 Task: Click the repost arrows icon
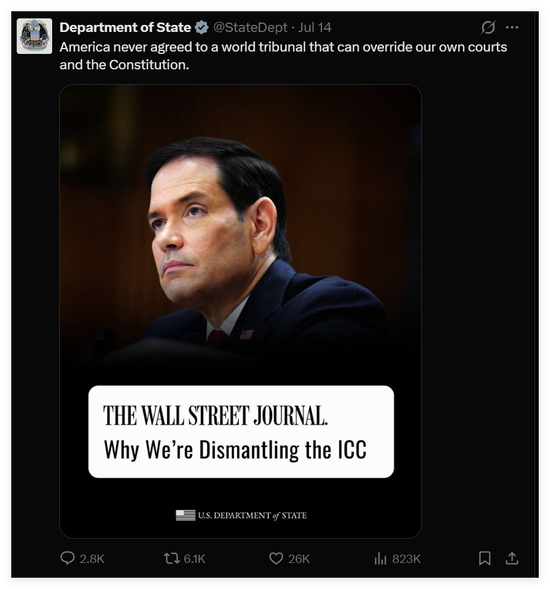pos(171,559)
